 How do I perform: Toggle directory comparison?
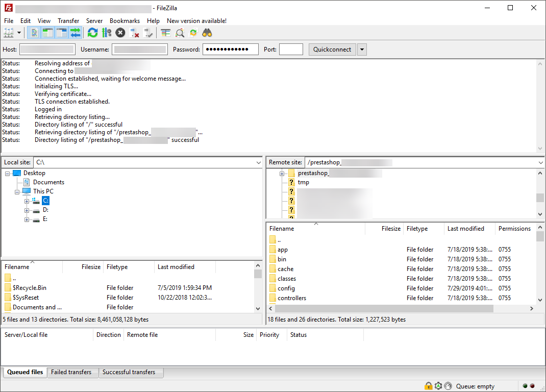(x=180, y=33)
